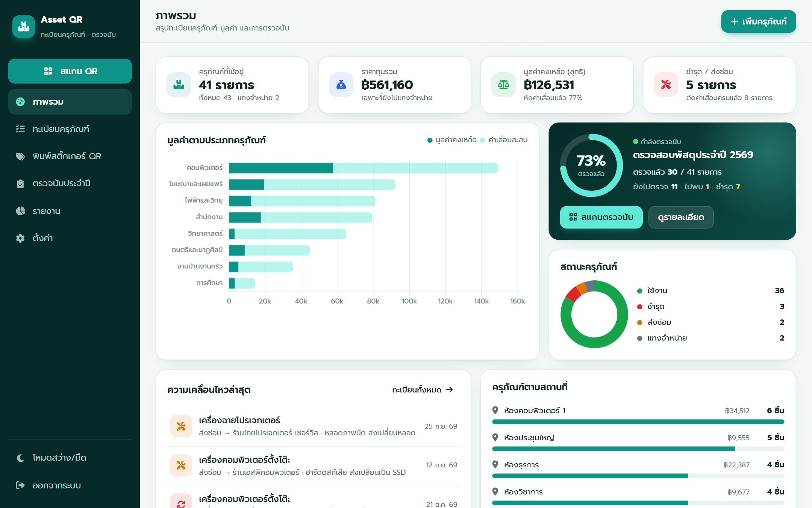
Task: Click the แทงจำหน่าย gray status legend dot
Action: click(640, 338)
